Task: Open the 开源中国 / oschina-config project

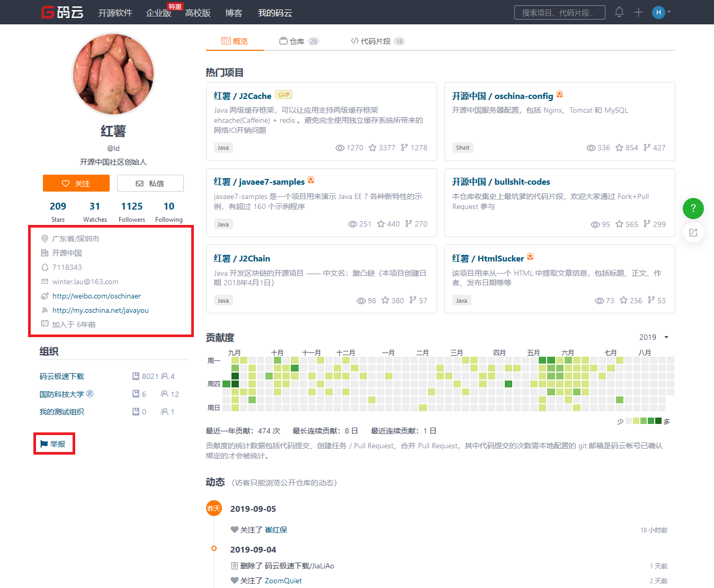Action: (502, 96)
